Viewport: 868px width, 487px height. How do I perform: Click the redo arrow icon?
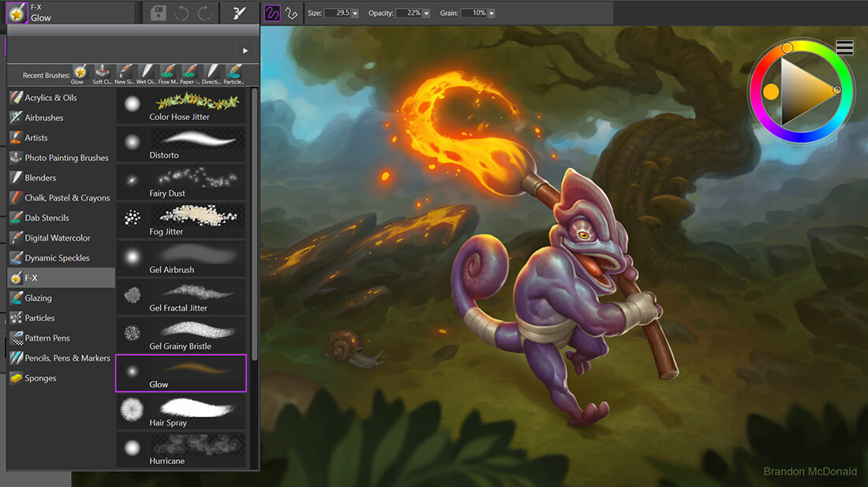click(205, 13)
